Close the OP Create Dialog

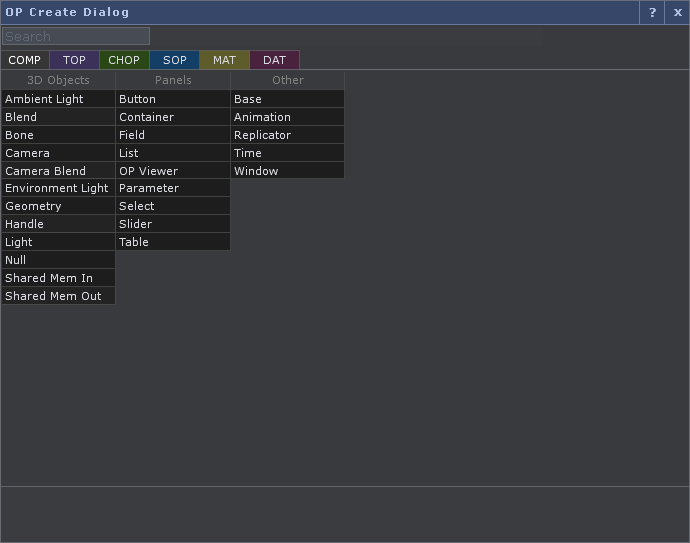click(677, 13)
